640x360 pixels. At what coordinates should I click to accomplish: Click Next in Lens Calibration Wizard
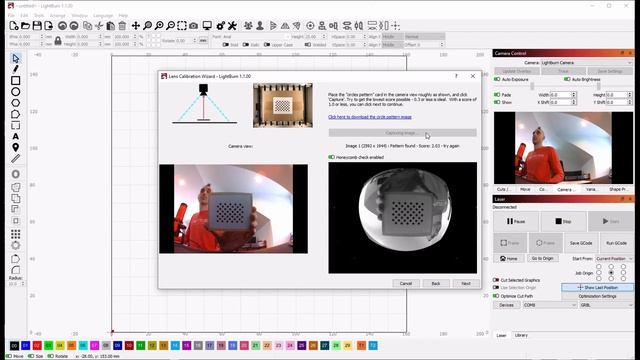point(466,283)
